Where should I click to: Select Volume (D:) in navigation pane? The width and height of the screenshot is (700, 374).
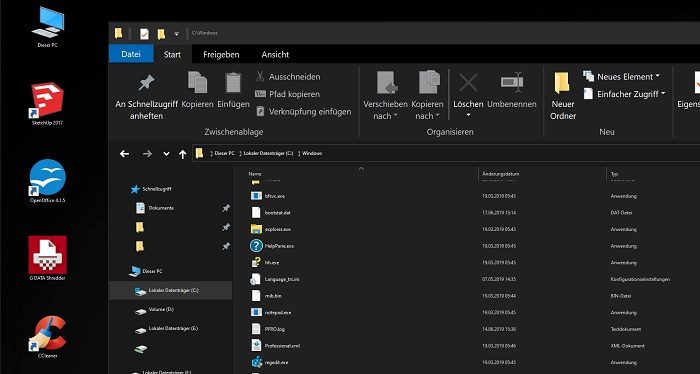coord(161,309)
